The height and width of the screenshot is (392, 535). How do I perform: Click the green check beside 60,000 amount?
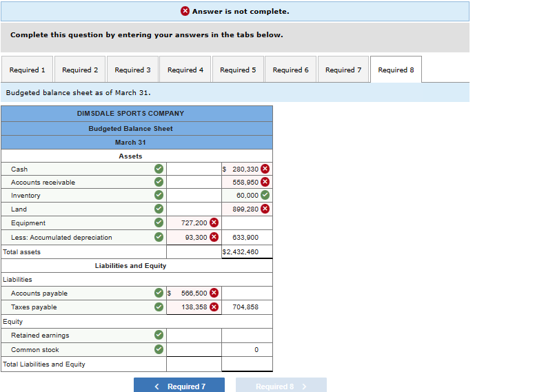point(265,195)
